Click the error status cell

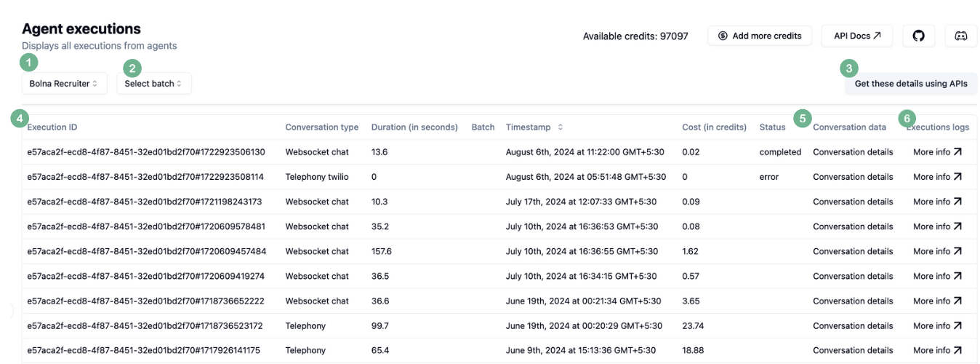(x=769, y=177)
